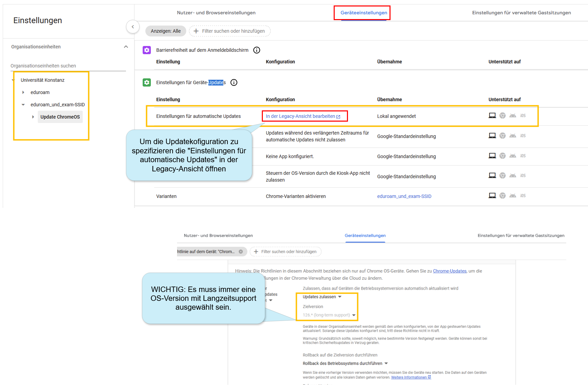
Task: Follow the Chrome-Updates link in the note
Action: 449,271
